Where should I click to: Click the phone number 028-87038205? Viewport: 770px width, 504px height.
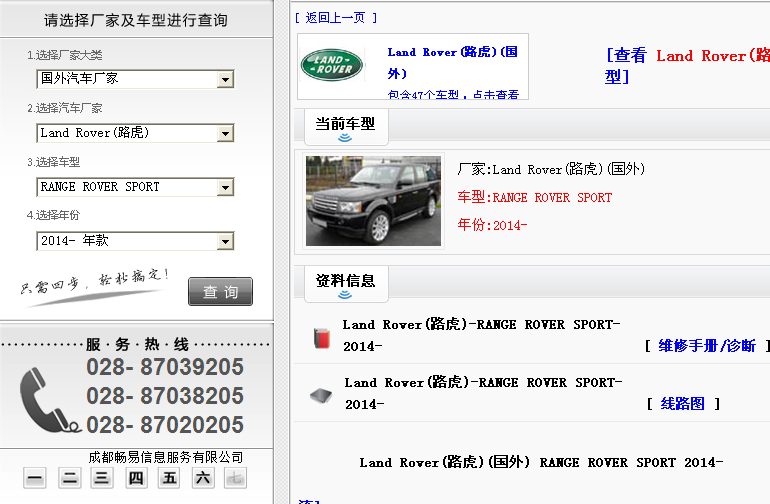tap(165, 396)
